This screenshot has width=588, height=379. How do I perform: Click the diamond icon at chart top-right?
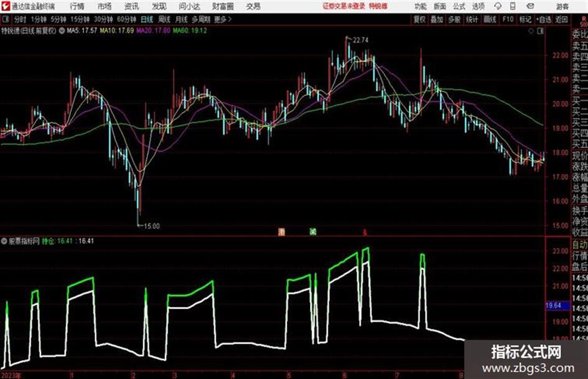tap(531, 31)
